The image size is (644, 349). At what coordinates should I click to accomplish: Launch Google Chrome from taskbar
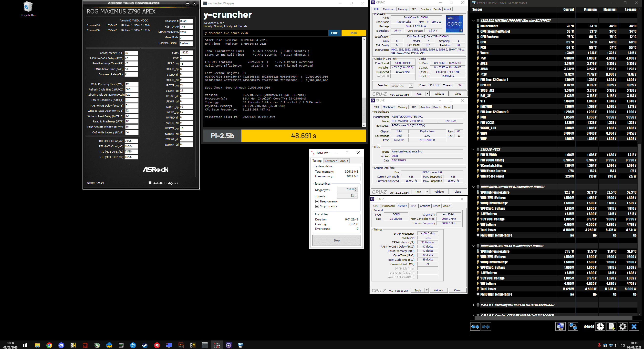point(49,345)
